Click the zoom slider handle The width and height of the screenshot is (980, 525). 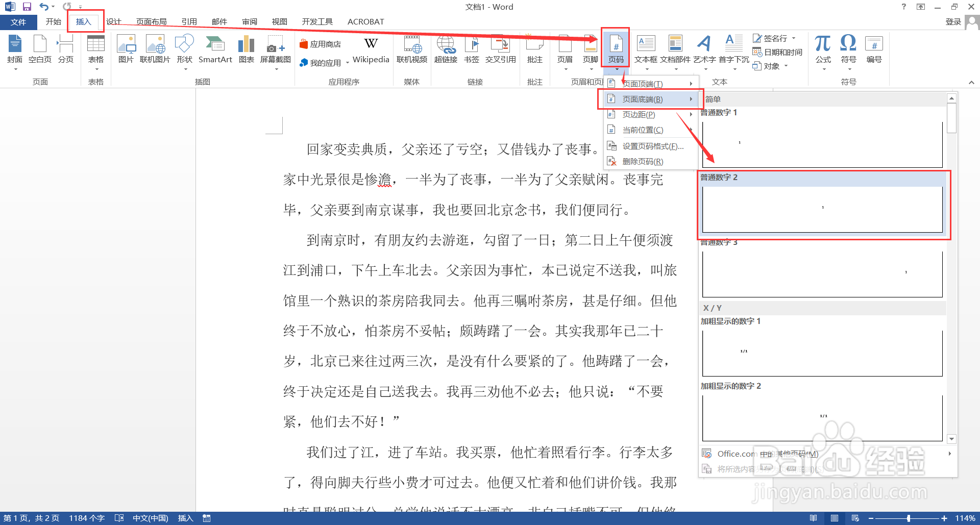909,518
